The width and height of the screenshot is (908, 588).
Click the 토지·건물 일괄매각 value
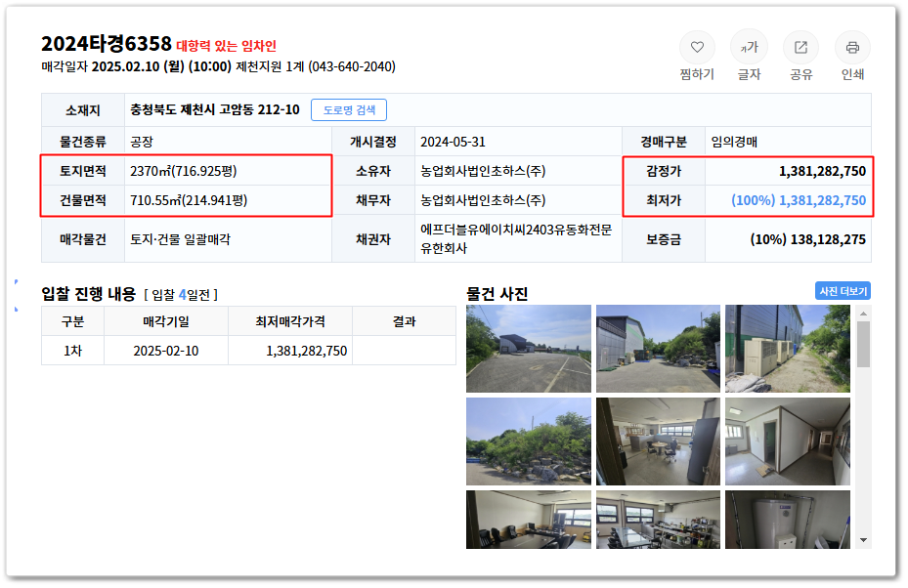point(180,239)
